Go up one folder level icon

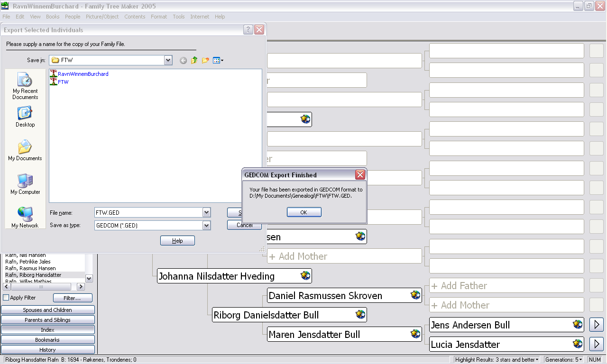pyautogui.click(x=194, y=60)
